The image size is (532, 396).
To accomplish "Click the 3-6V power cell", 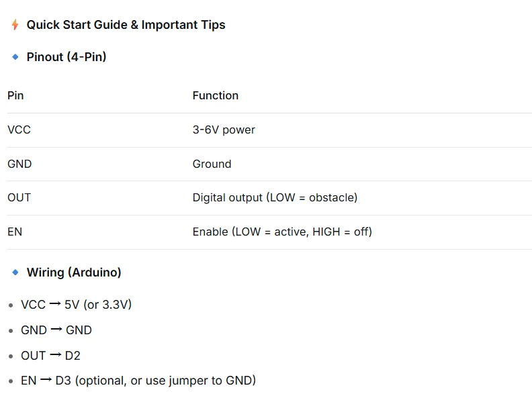I will pyautogui.click(x=224, y=130).
